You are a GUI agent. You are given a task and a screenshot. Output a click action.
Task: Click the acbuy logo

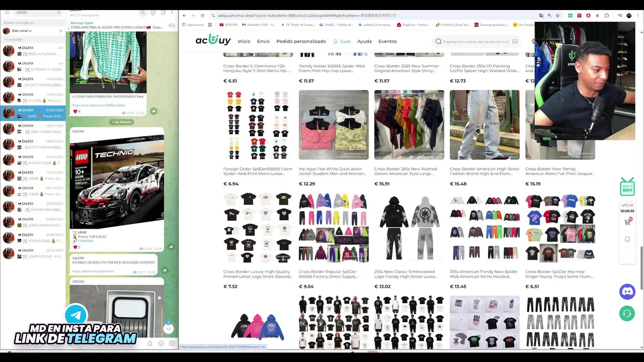(x=213, y=41)
